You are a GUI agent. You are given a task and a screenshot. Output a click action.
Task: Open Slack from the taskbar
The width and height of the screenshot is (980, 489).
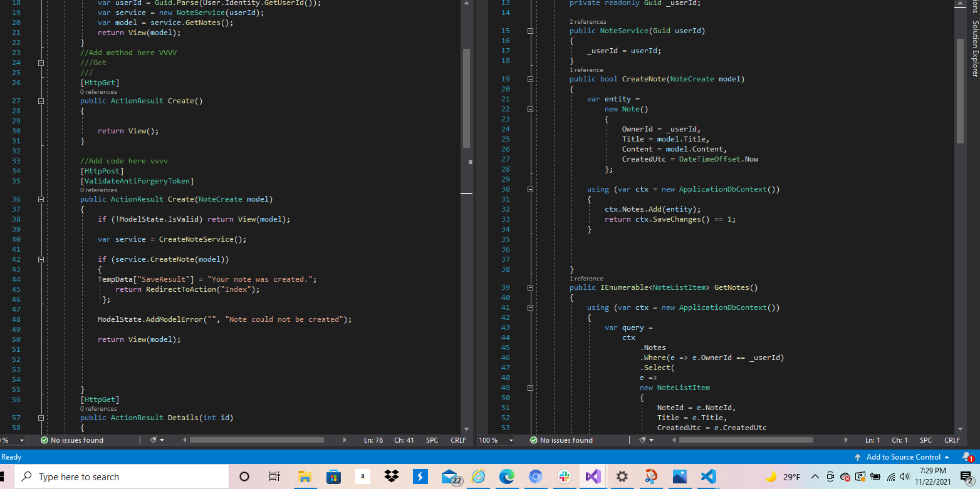pyautogui.click(x=565, y=476)
